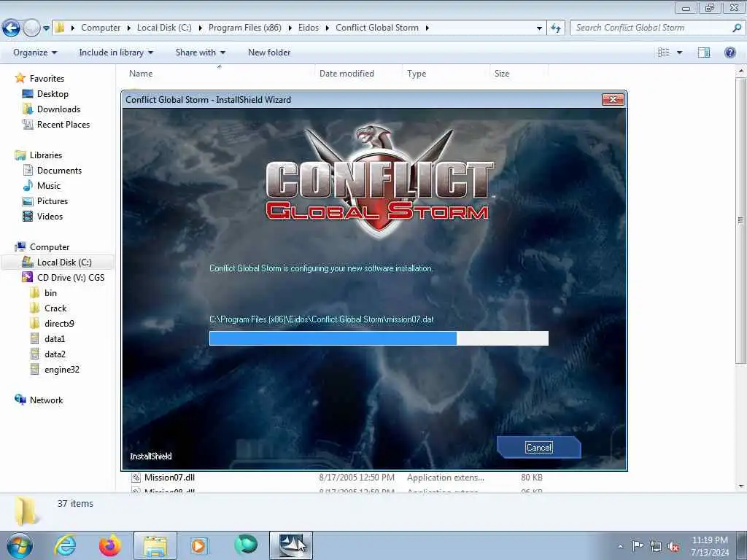Open the Organize menu
This screenshot has width=747, height=560.
click(35, 52)
